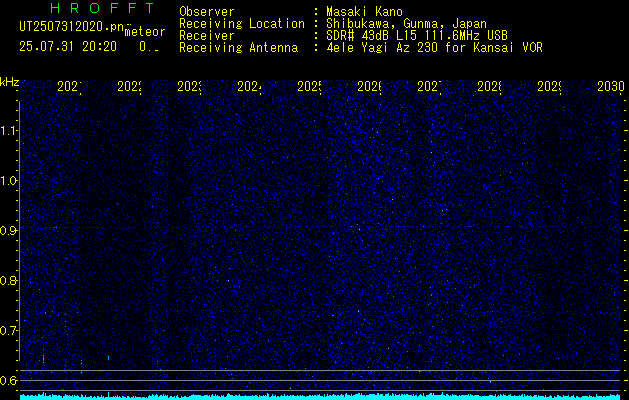Click the 'meteor' label

pyautogui.click(x=145, y=32)
